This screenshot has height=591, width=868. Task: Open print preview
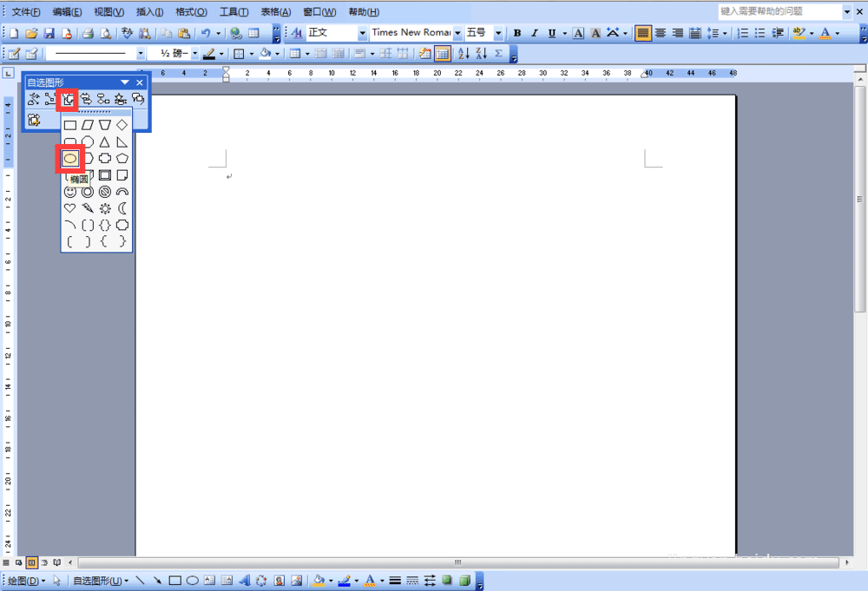pyautogui.click(x=105, y=33)
